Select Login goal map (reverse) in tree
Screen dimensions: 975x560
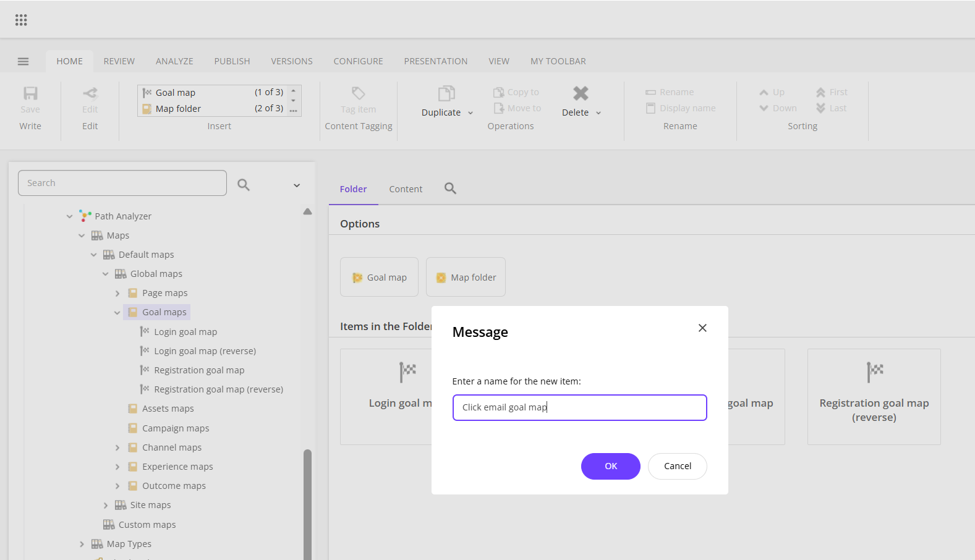(205, 350)
